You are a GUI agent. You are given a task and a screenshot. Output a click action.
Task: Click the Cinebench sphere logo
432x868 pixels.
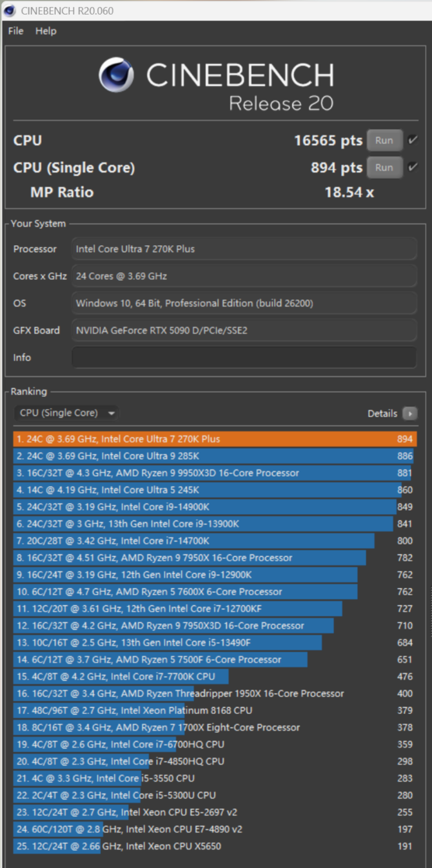coord(116,75)
